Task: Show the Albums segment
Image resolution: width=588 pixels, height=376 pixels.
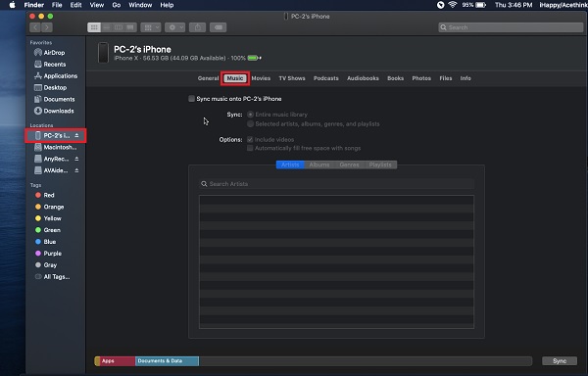Action: click(x=319, y=164)
